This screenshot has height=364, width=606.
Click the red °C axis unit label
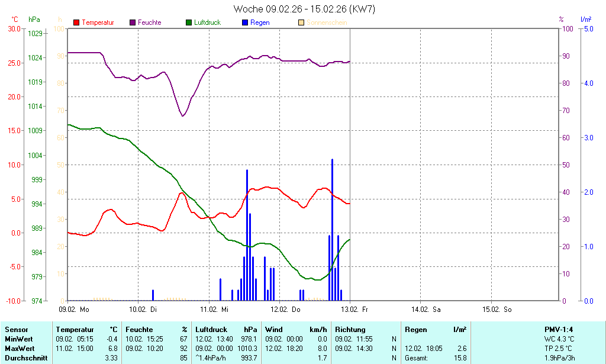(15, 20)
